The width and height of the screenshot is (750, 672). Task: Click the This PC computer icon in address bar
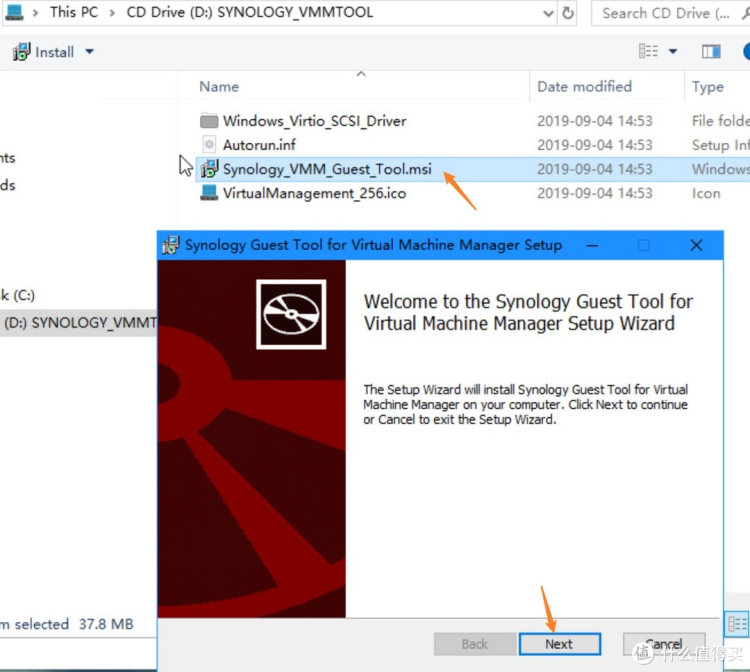14,12
